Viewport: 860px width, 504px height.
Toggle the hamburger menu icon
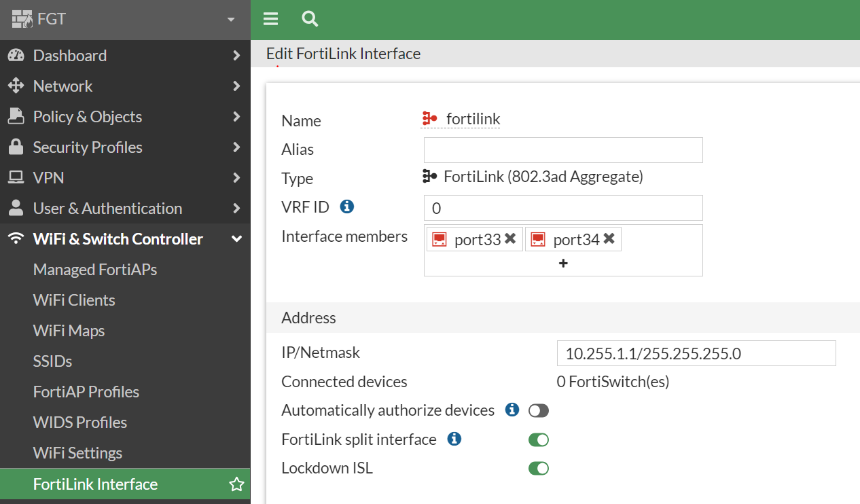tap(270, 19)
